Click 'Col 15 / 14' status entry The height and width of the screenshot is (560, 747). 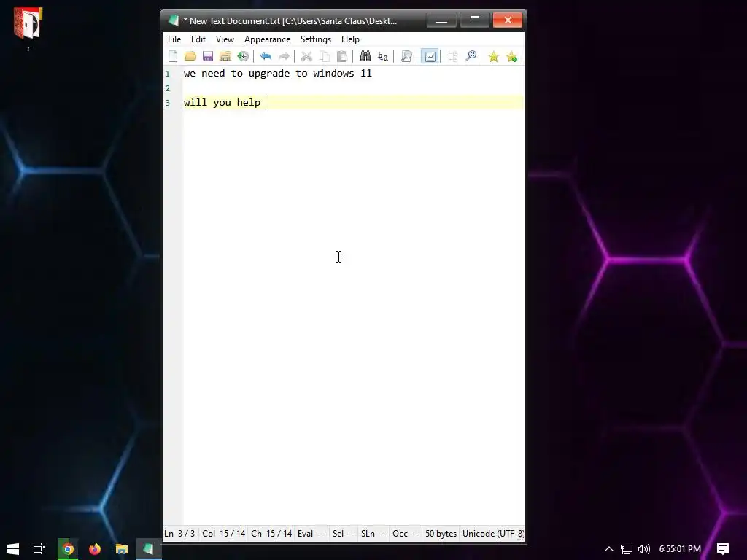(x=223, y=534)
